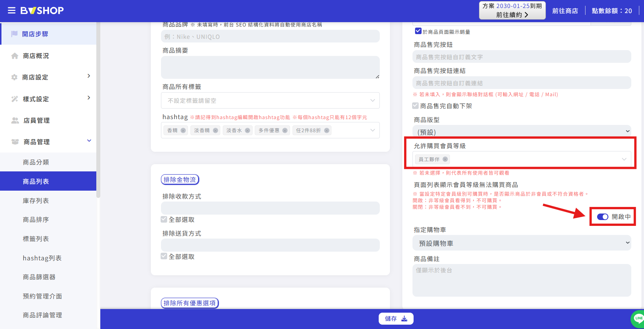Click the 排除金物流 button

180,179
